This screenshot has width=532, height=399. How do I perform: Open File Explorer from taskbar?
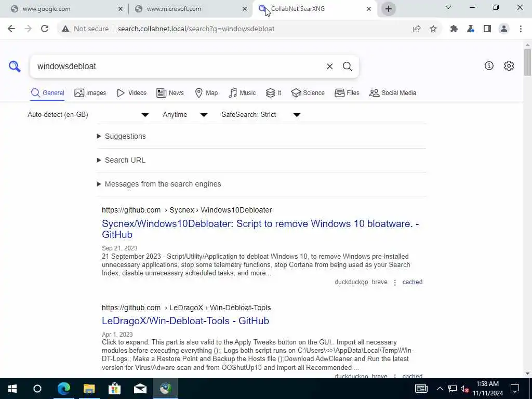tap(89, 389)
